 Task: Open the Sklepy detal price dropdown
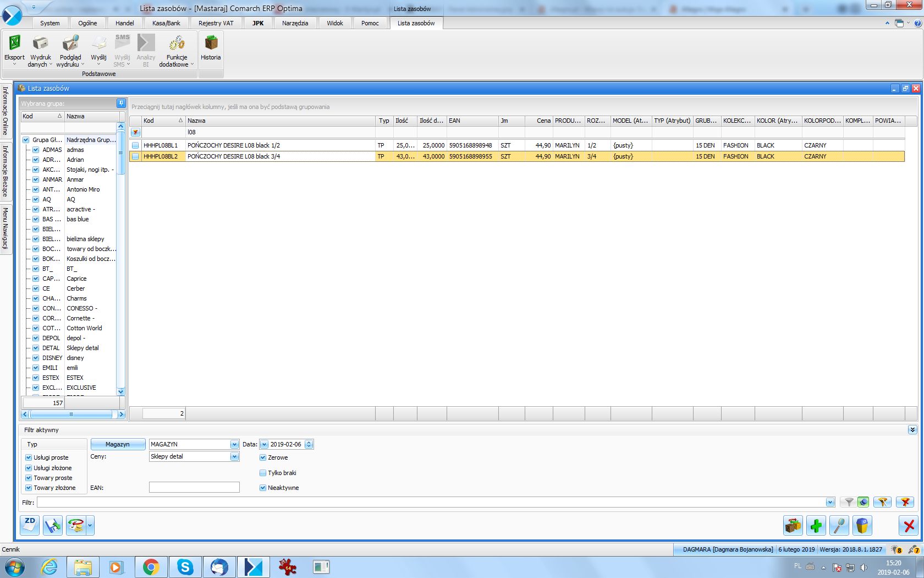coord(234,456)
